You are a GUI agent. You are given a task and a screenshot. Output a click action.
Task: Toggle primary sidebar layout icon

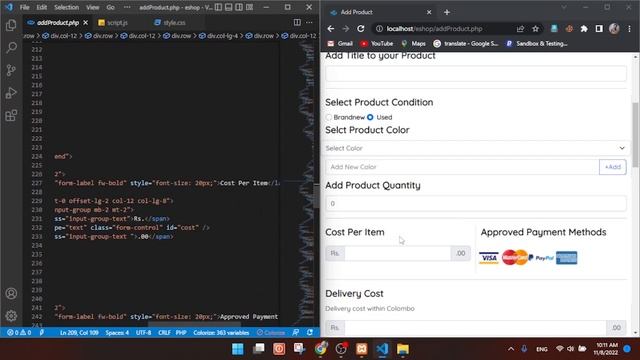[218, 7]
